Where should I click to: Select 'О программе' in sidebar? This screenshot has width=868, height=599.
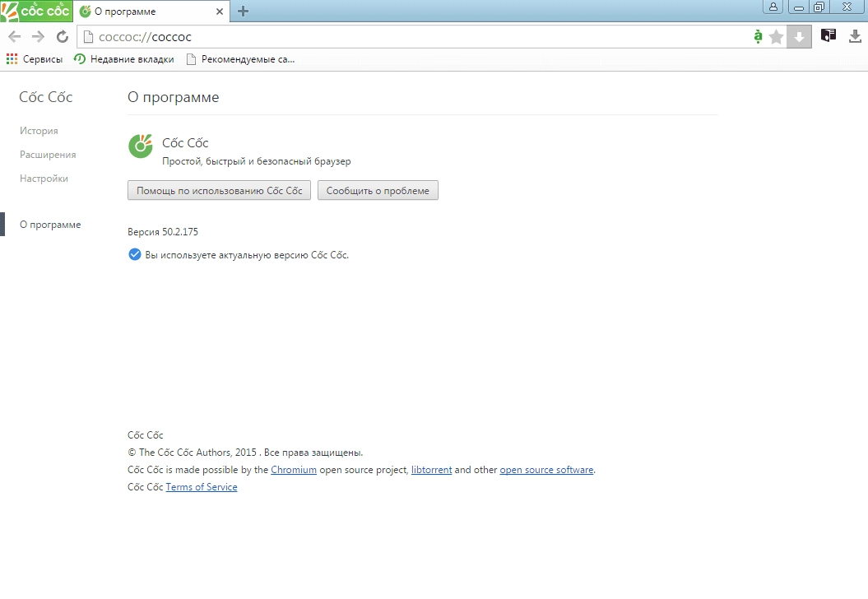tap(50, 224)
